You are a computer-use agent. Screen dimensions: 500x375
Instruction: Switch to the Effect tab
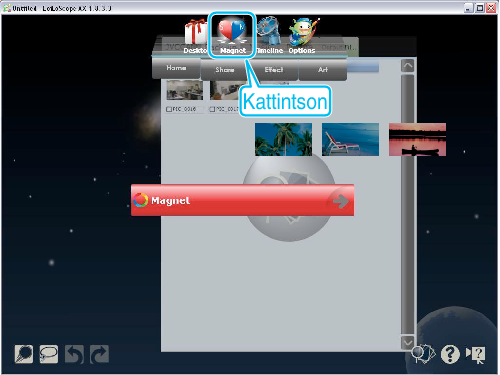(x=274, y=70)
